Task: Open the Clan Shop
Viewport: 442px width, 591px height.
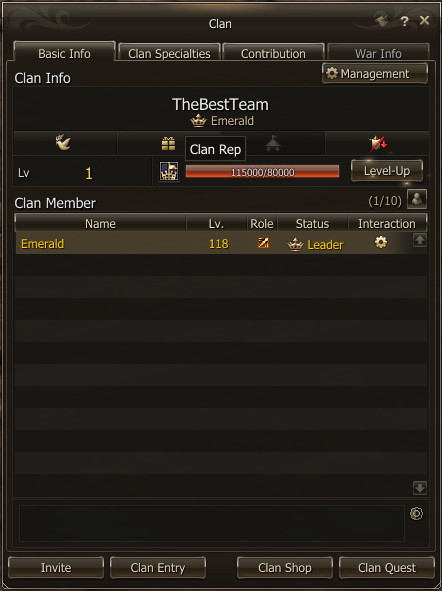Action: [285, 568]
